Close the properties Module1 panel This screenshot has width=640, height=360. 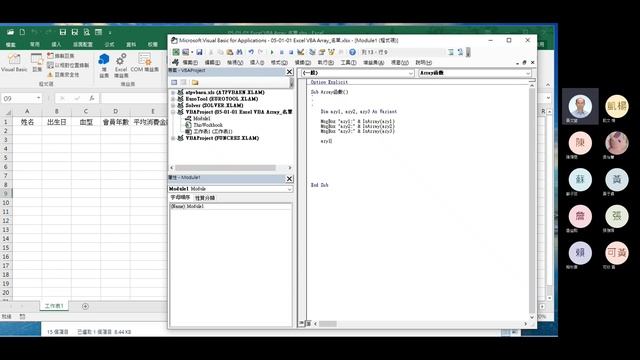[289, 179]
